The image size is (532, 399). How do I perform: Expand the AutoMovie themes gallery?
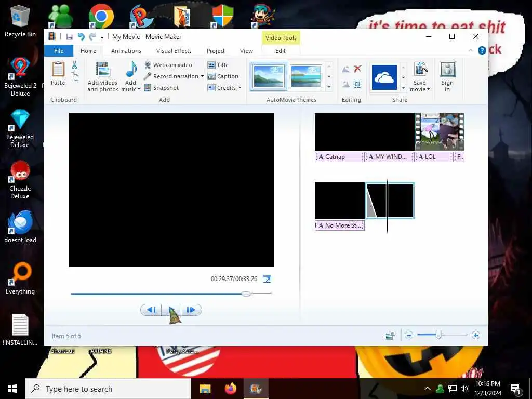[329, 87]
